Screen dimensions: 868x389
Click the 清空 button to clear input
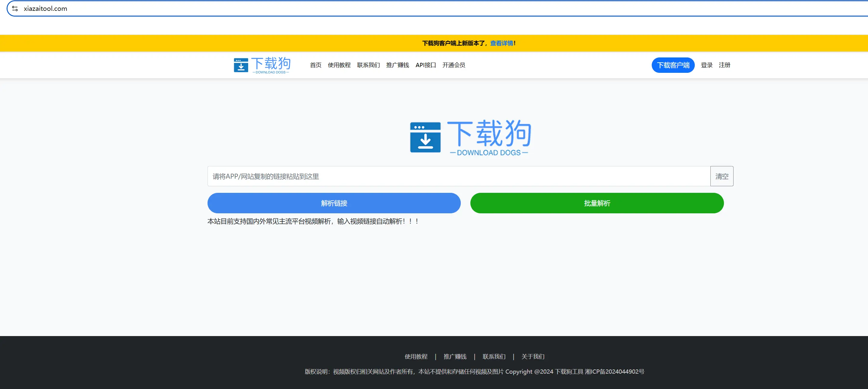(722, 176)
